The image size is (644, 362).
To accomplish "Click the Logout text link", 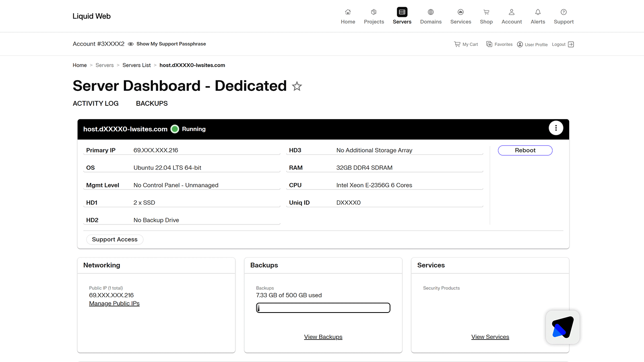I will pyautogui.click(x=559, y=44).
